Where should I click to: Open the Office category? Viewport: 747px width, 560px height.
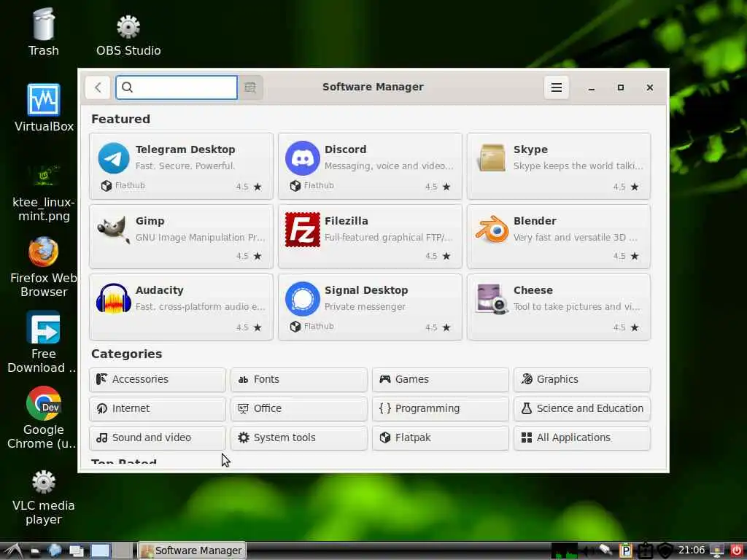click(298, 408)
